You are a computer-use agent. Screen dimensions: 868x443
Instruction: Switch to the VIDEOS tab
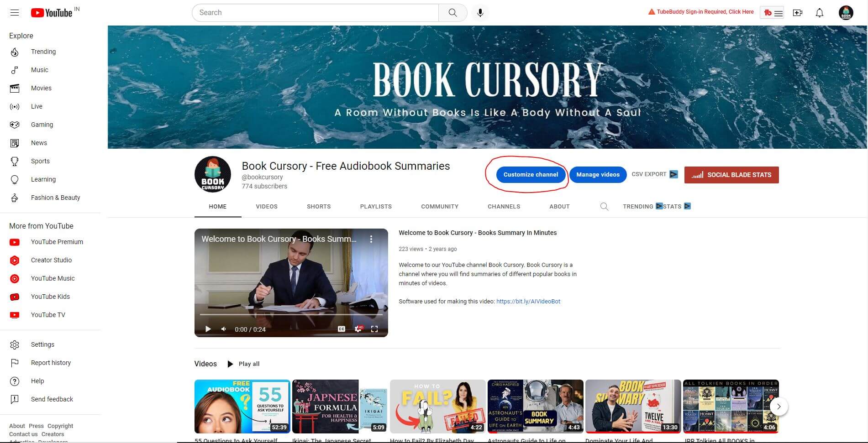267,207
